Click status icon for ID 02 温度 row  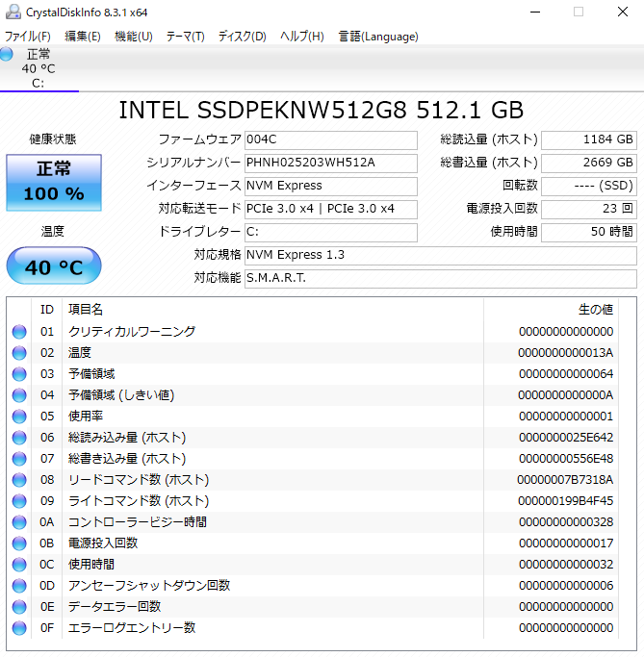tap(19, 353)
